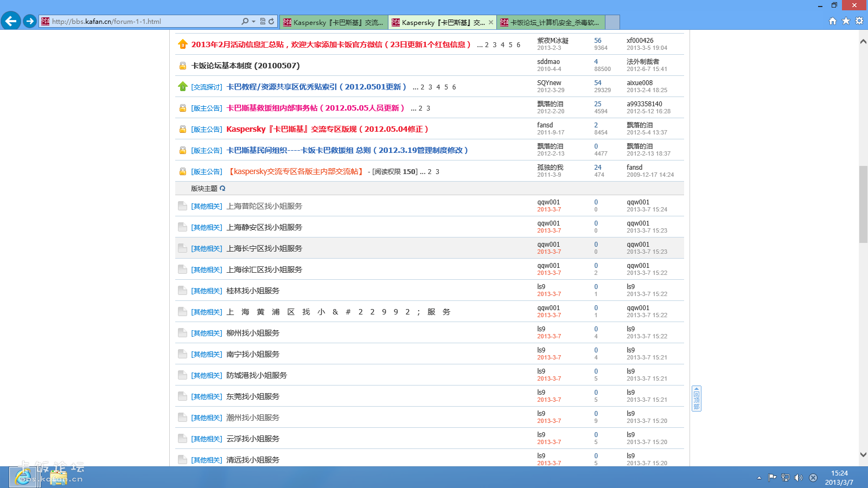Open Favorites star icon

(846, 21)
